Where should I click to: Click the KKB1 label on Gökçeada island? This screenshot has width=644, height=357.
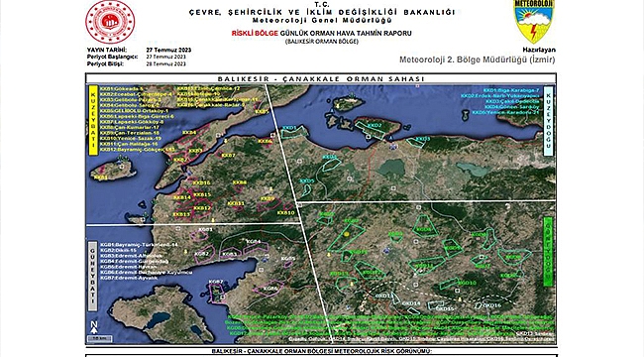[101, 178]
